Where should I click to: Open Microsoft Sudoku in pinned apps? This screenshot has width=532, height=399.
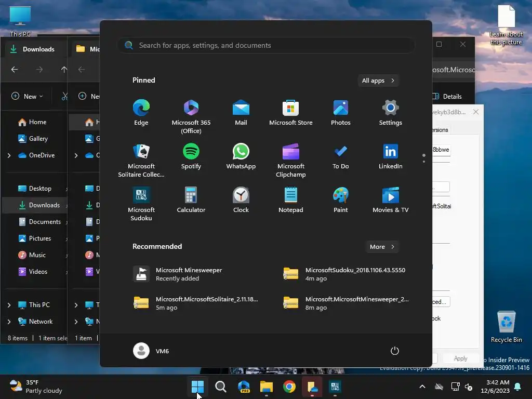pyautogui.click(x=141, y=204)
